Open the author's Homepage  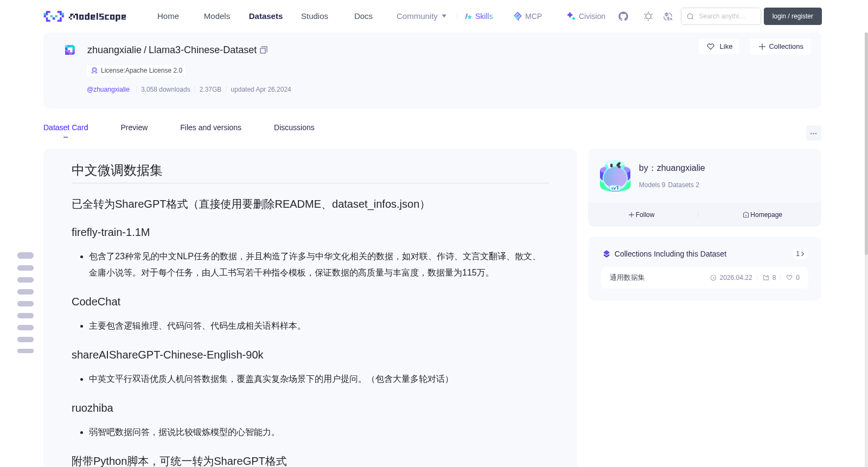pos(762,215)
